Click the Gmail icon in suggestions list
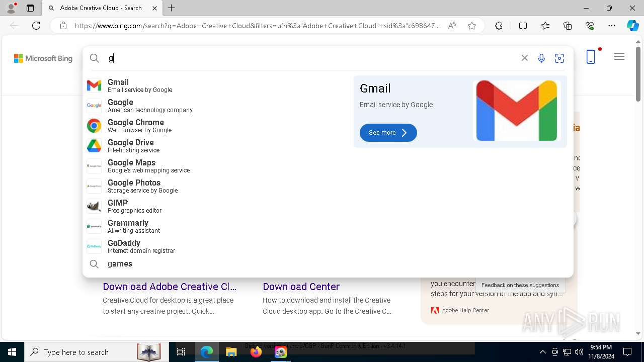This screenshot has width=644, height=362. coord(94,85)
